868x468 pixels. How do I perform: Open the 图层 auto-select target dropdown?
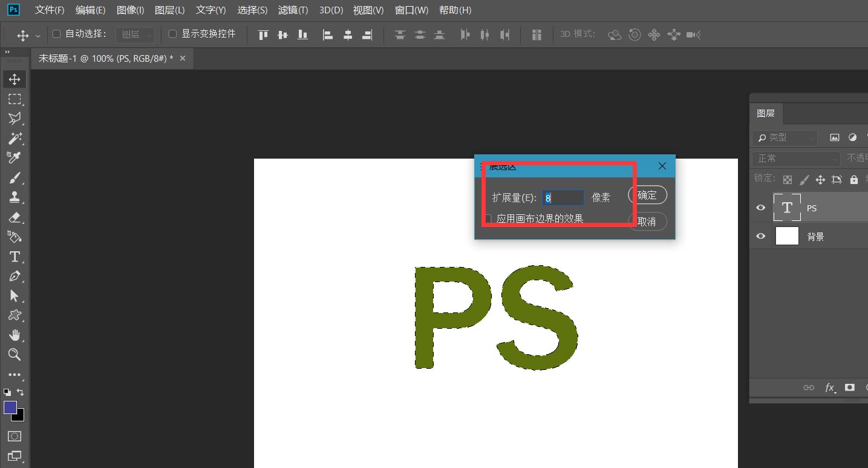click(x=135, y=35)
